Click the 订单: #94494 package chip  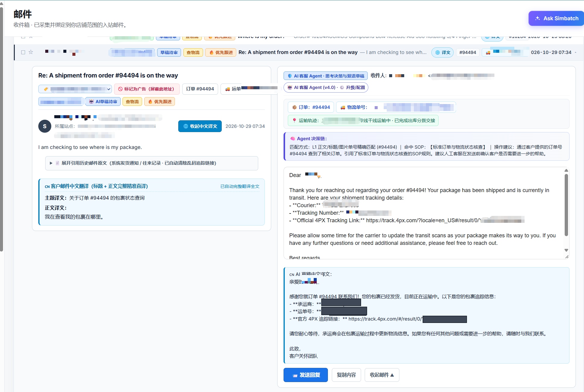pyautogui.click(x=311, y=107)
